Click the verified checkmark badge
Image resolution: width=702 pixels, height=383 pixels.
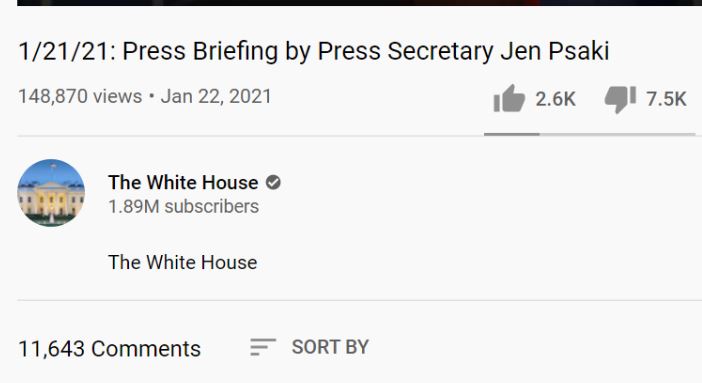[x=273, y=183]
